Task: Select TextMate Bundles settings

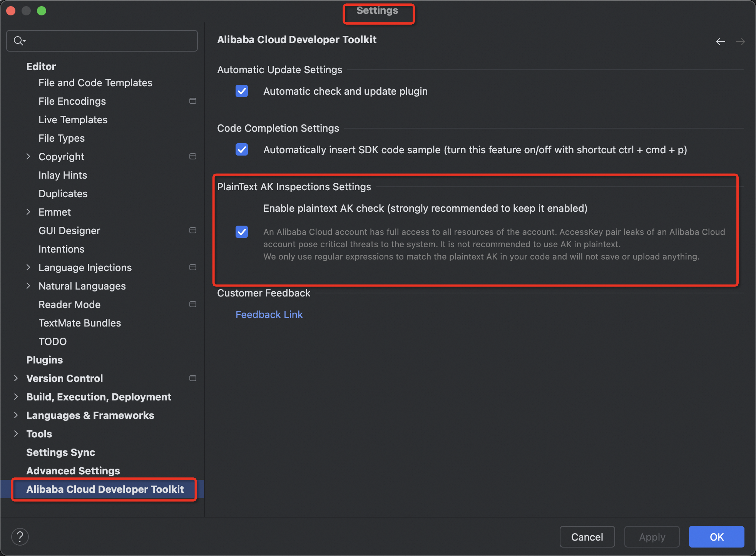Action: 80,323
